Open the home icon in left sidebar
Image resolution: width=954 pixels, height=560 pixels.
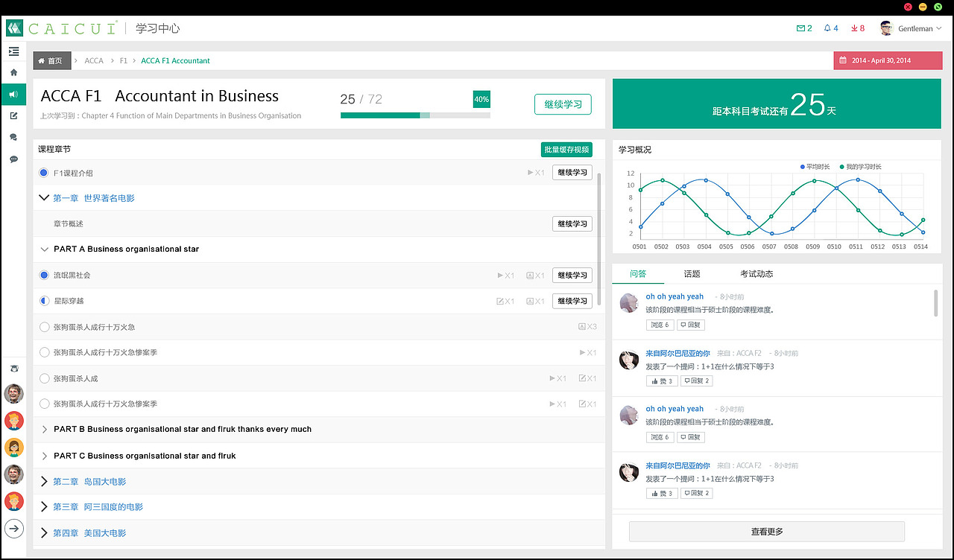click(13, 72)
